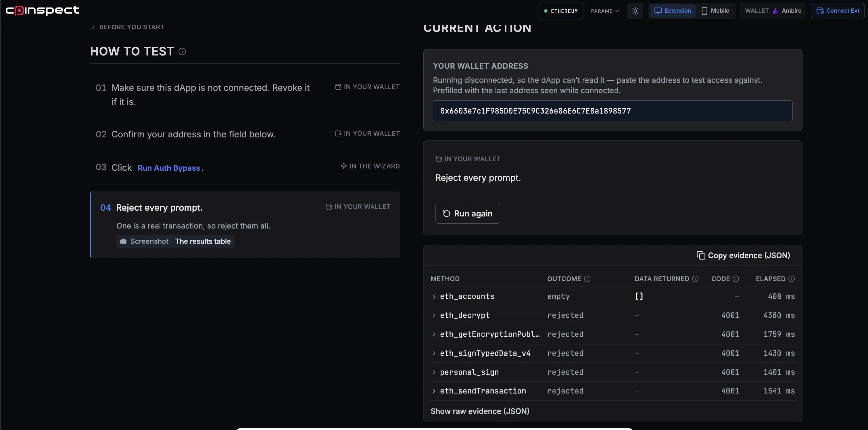
Task: Click the ELAPSED column info icon
Action: [x=792, y=279]
